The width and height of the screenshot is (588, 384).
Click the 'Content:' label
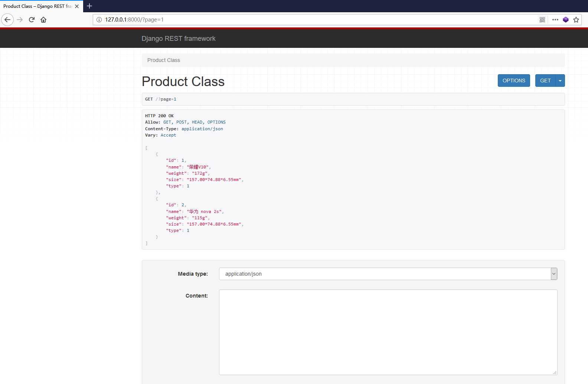coord(197,296)
